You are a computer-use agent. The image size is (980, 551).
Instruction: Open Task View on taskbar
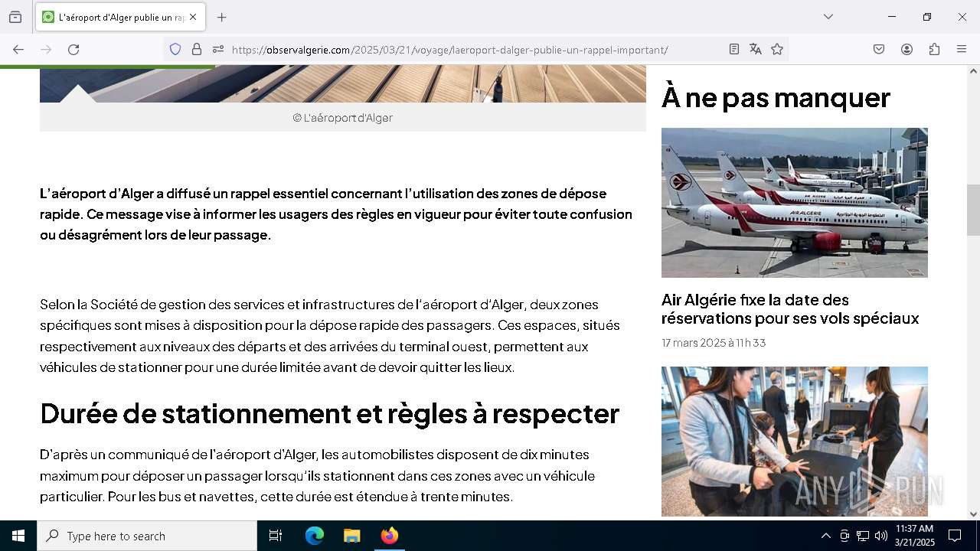276,536
